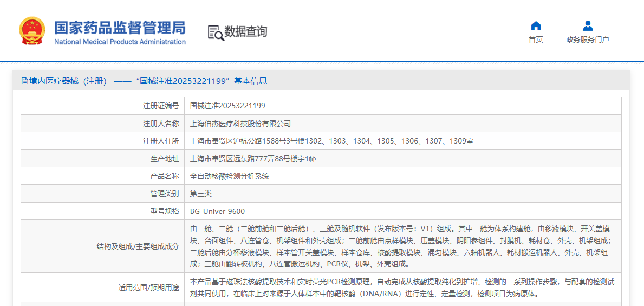644x306 pixels.
Task: Select model spec BG-Univer-9600
Action: (217, 211)
